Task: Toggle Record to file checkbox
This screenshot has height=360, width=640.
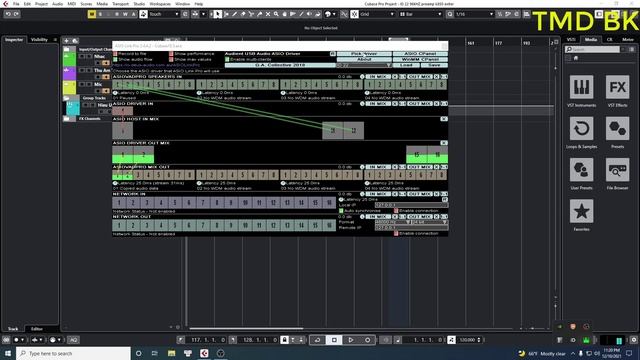Action: coord(115,54)
